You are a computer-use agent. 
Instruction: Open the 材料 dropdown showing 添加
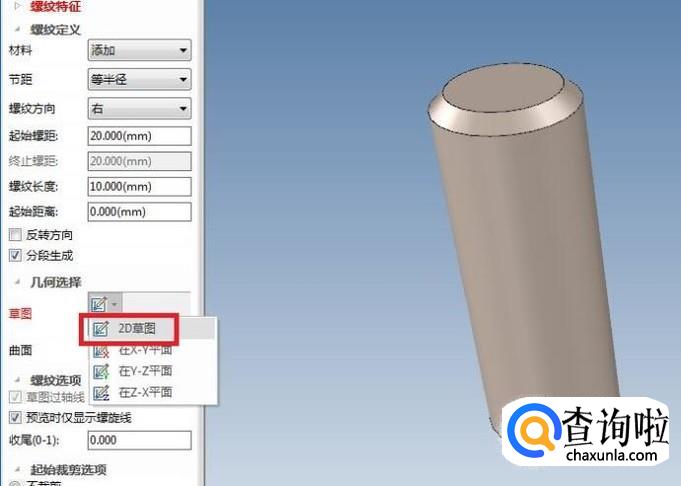[x=139, y=50]
